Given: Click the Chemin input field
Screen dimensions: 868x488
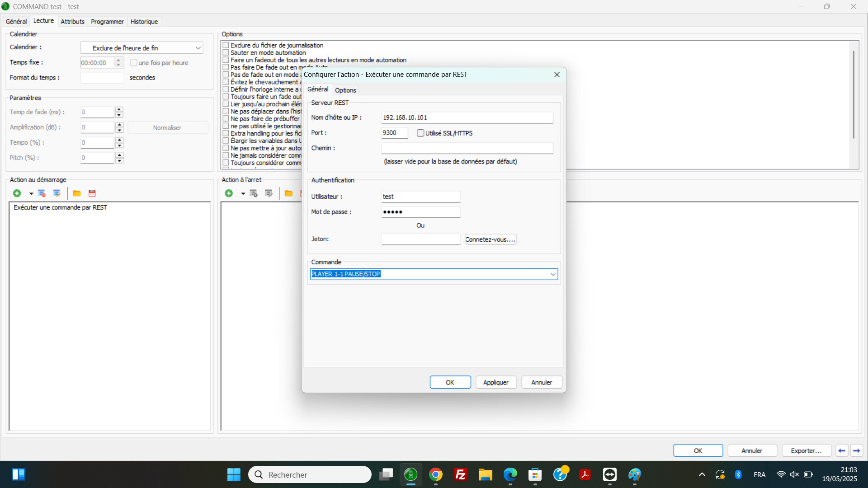Looking at the screenshot, I should coord(467,148).
